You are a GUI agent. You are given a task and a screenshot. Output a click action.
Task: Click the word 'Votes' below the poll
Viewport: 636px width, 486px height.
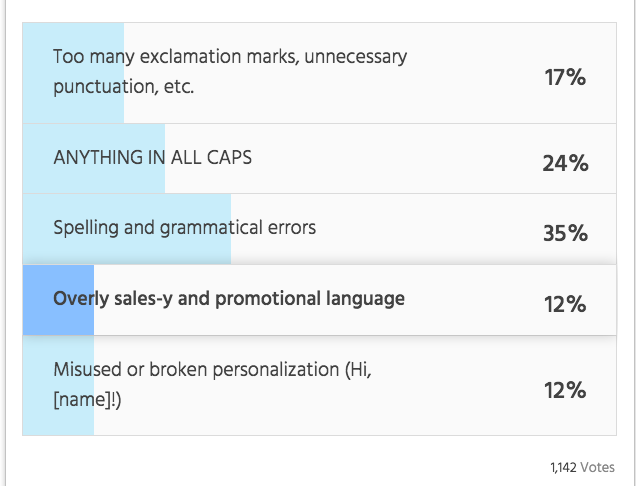(x=597, y=468)
